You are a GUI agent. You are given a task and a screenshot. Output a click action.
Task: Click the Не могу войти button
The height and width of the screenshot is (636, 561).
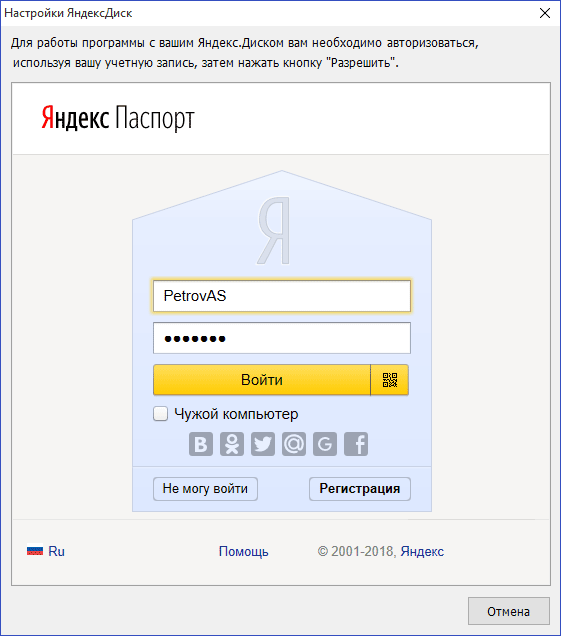click(205, 489)
